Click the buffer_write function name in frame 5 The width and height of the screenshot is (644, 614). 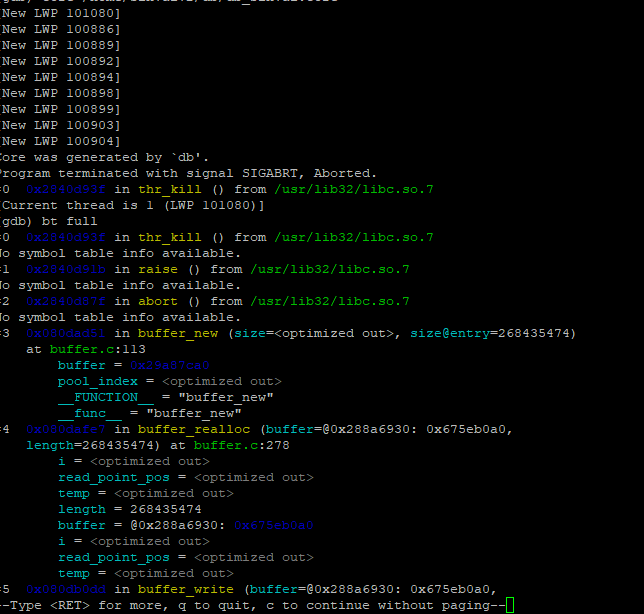(186, 590)
